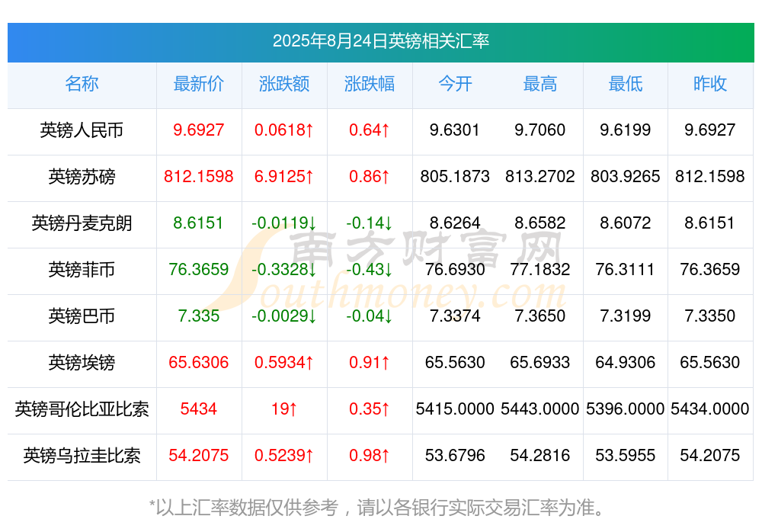Click the 53.5955 low value
This screenshot has height=532, width=762.
coord(626,455)
